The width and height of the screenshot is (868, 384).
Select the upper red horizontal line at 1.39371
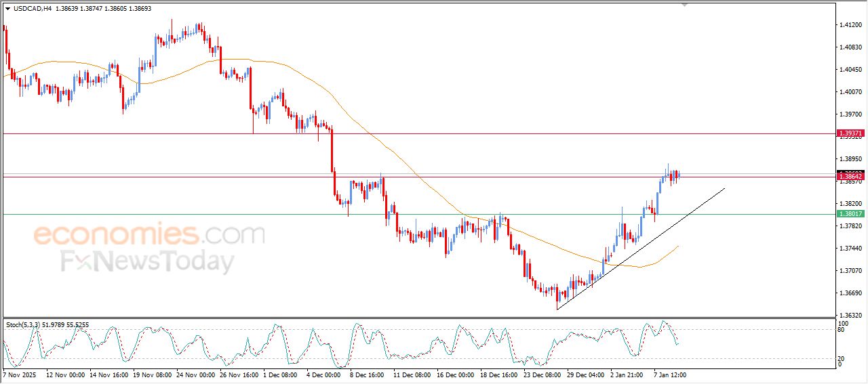point(419,133)
